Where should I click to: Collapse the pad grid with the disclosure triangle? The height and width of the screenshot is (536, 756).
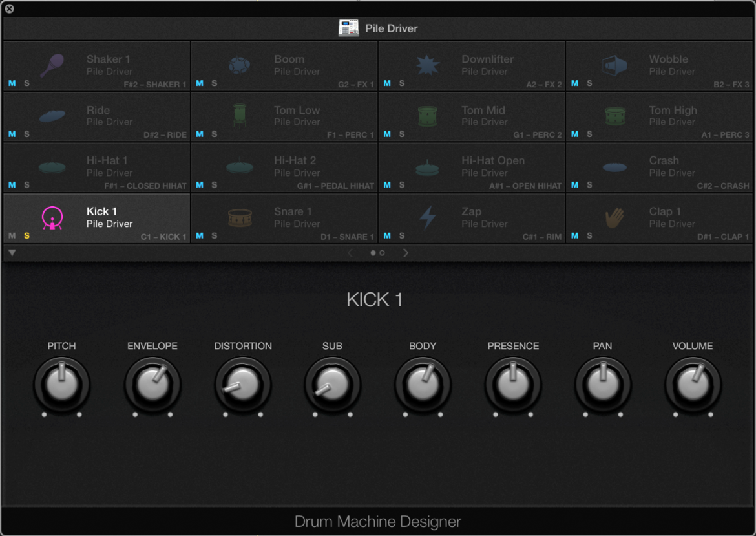12,253
